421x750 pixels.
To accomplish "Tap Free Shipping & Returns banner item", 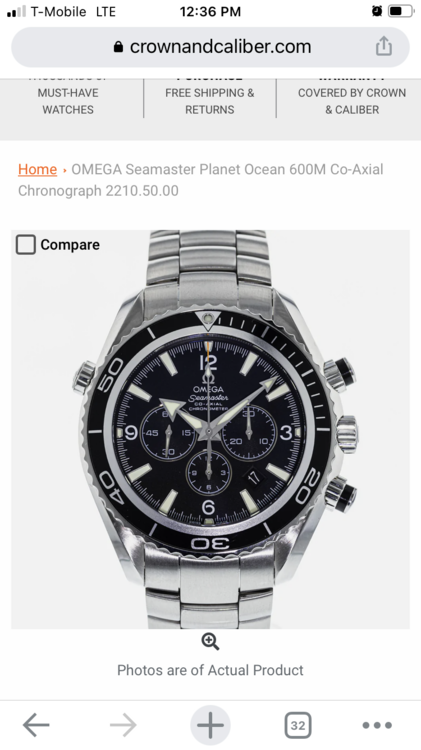I will pyautogui.click(x=210, y=101).
